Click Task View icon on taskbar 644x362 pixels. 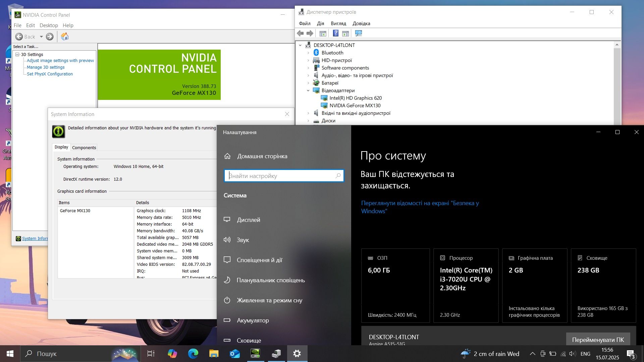click(151, 354)
